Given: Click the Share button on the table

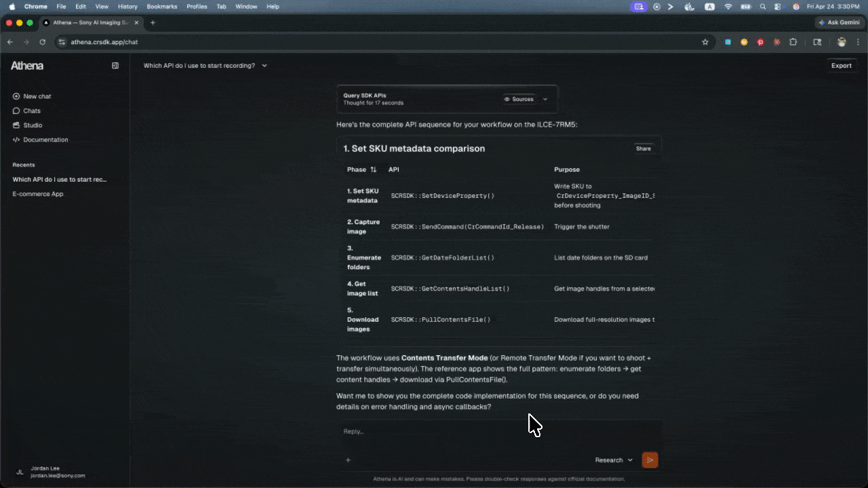Looking at the screenshot, I should click(x=644, y=148).
